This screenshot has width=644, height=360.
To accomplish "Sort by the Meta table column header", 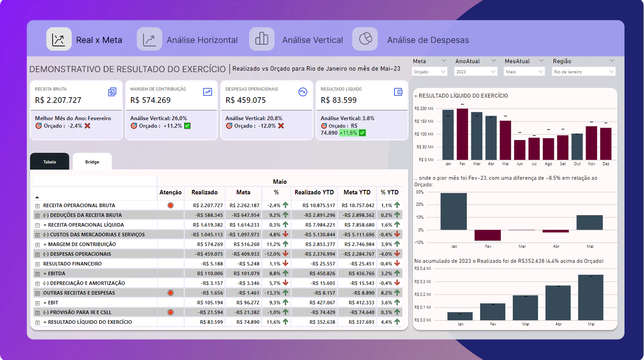I will tap(243, 192).
